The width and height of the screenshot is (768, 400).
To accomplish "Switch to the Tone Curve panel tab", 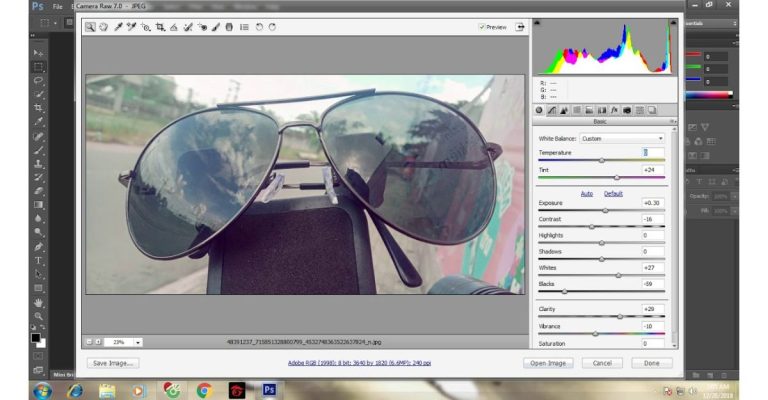I will coord(551,110).
